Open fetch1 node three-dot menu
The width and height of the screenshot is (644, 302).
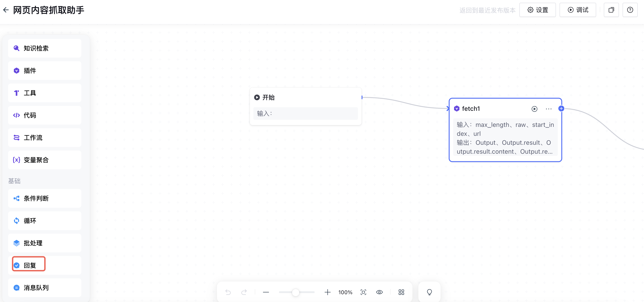pos(549,109)
